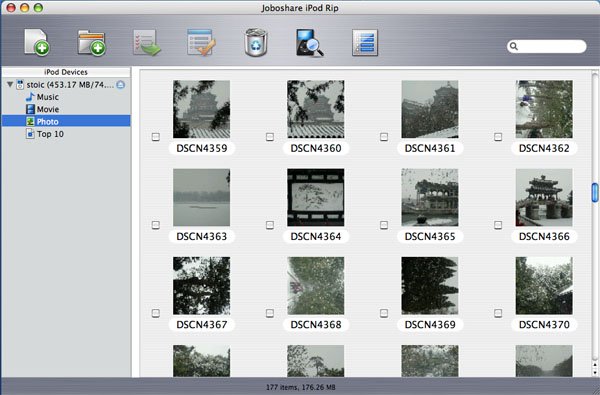Click the iPod magnifier search icon
Viewport: 600px width, 395px height.
310,42
